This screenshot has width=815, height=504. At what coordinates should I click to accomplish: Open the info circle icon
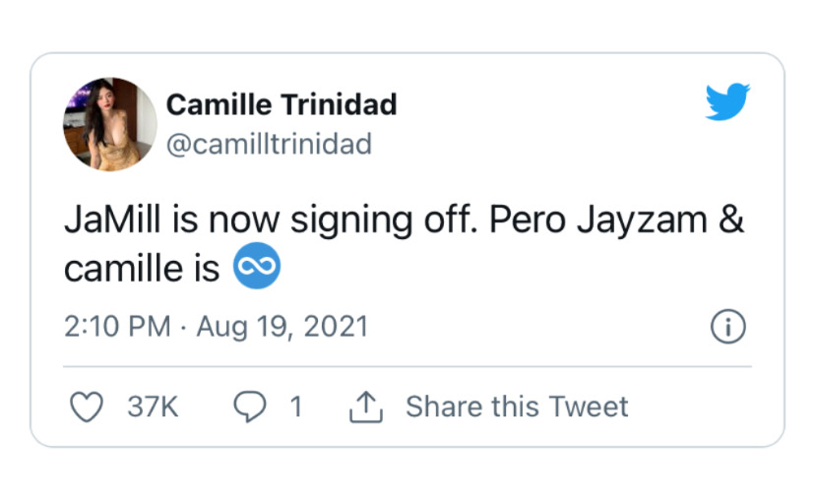coord(727,328)
